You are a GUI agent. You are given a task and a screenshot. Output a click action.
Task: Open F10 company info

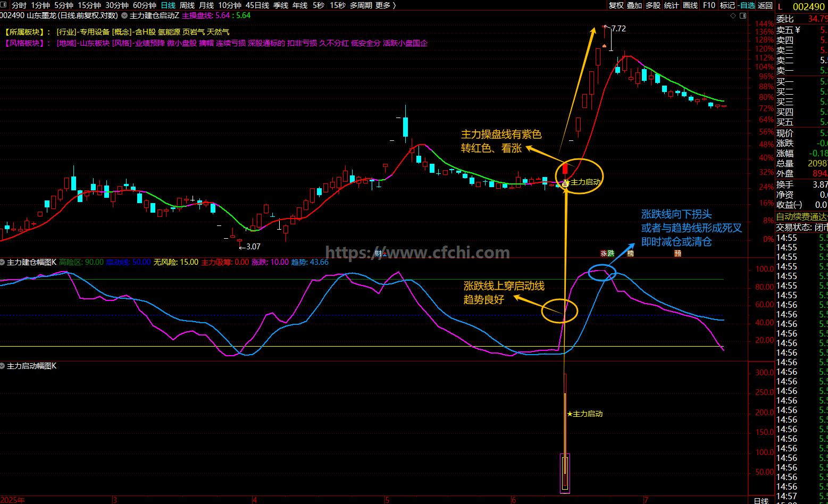point(709,5)
